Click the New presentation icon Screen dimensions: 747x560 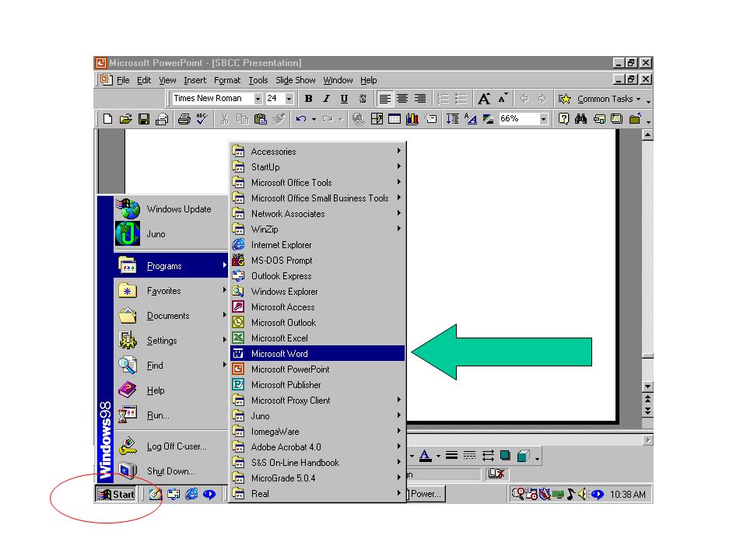click(107, 118)
